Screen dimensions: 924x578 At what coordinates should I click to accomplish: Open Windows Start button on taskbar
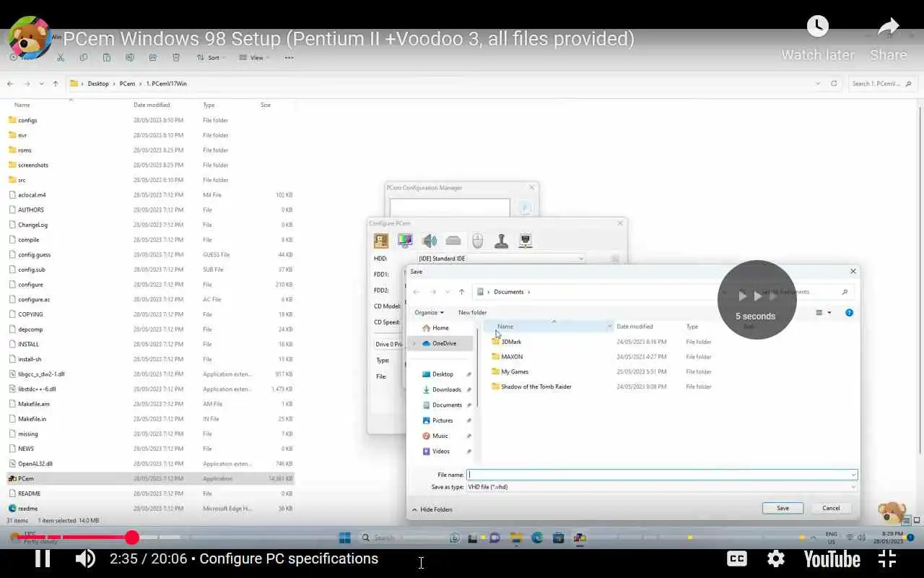click(345, 538)
